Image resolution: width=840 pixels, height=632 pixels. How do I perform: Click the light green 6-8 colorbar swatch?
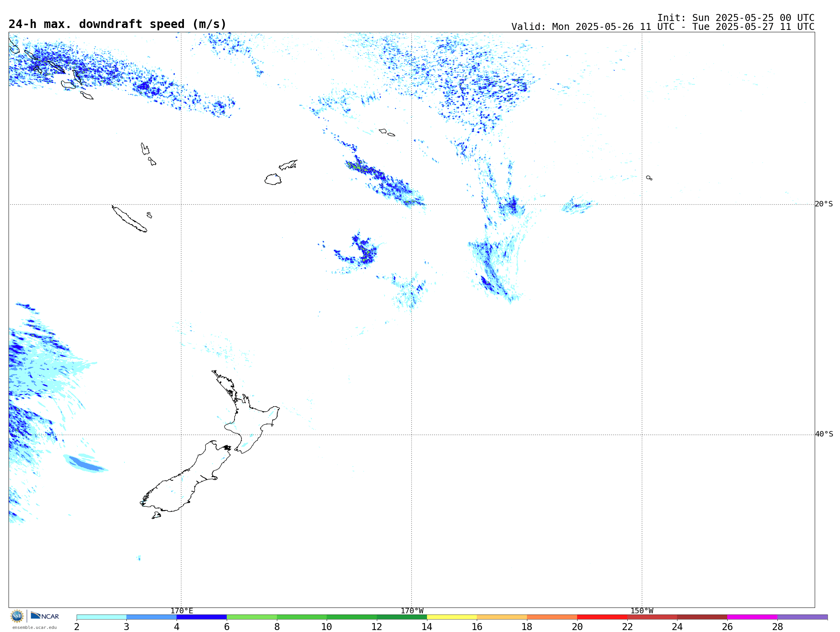252,617
